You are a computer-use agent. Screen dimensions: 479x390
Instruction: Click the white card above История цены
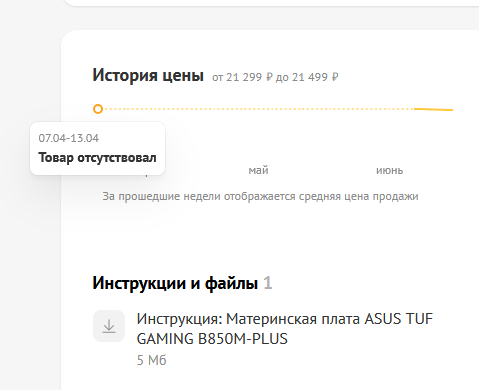[x=270, y=3]
